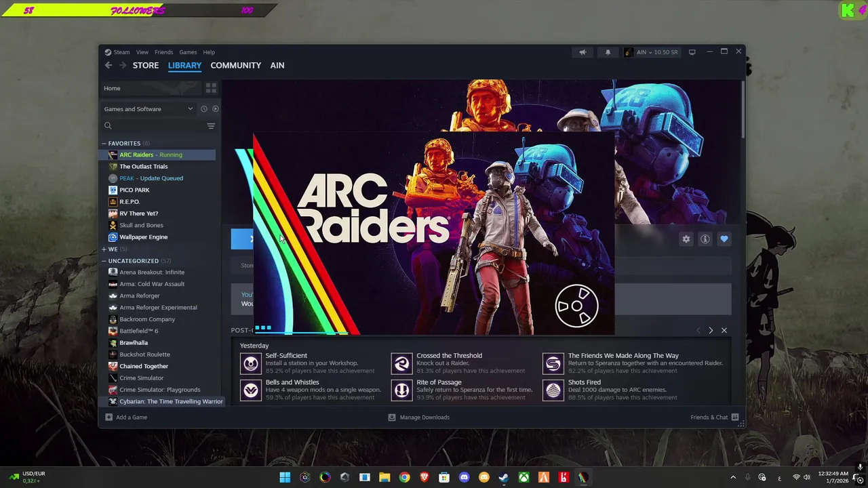Screen dimensions: 868x488
Task: Open Friends & Chat
Action: pos(715,418)
